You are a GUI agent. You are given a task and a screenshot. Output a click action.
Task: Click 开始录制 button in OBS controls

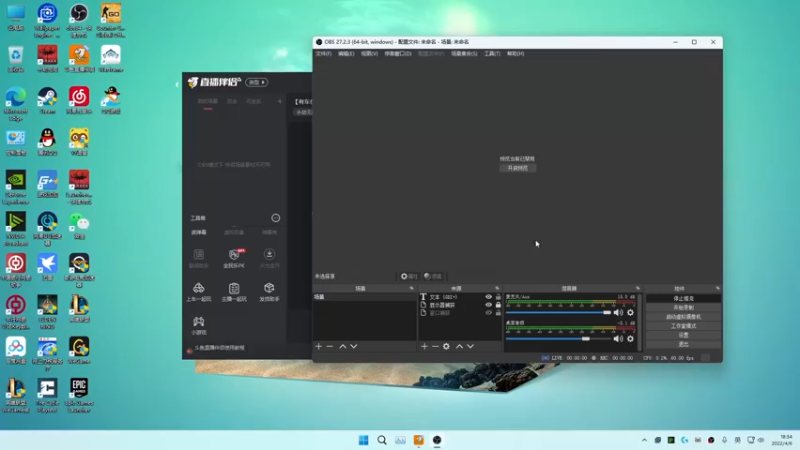[x=684, y=308]
